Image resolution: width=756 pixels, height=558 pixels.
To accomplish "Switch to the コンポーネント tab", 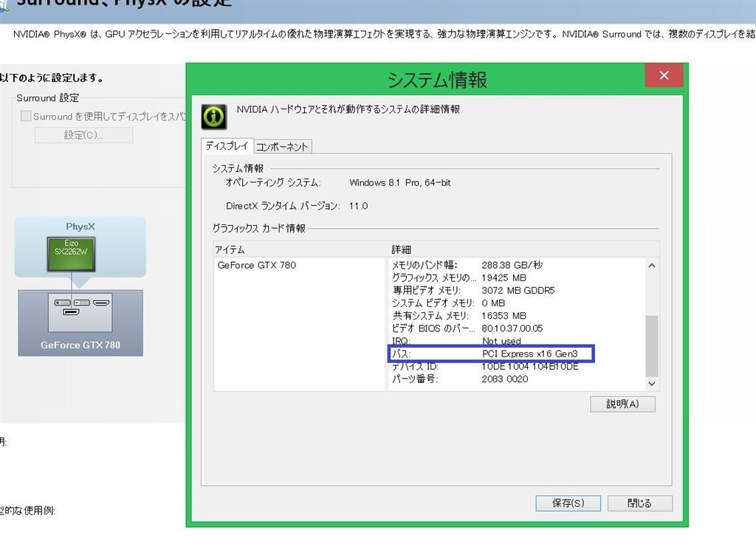I will pyautogui.click(x=282, y=146).
